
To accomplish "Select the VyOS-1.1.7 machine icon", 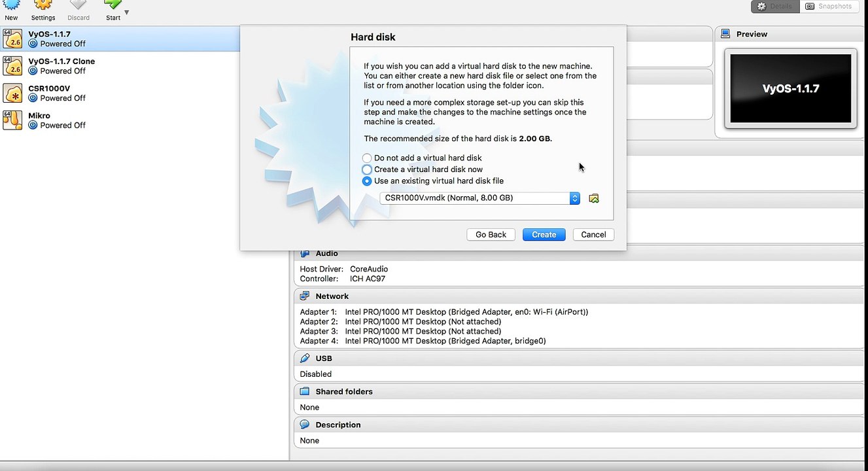I will point(12,39).
